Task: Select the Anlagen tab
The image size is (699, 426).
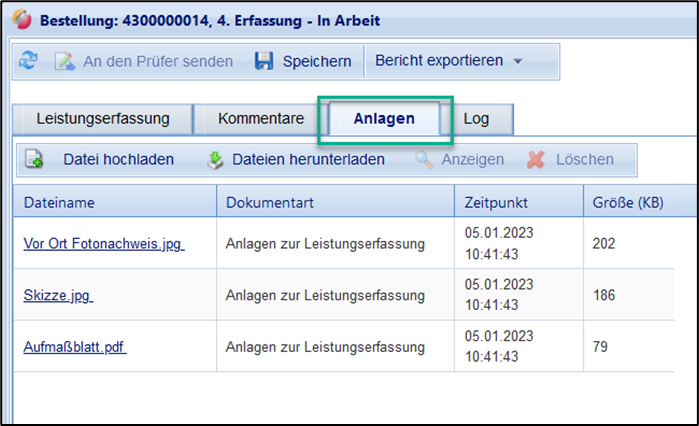Action: (386, 119)
